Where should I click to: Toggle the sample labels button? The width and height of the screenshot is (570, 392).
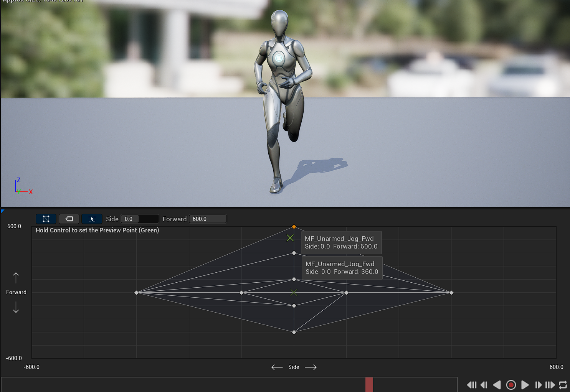click(69, 219)
